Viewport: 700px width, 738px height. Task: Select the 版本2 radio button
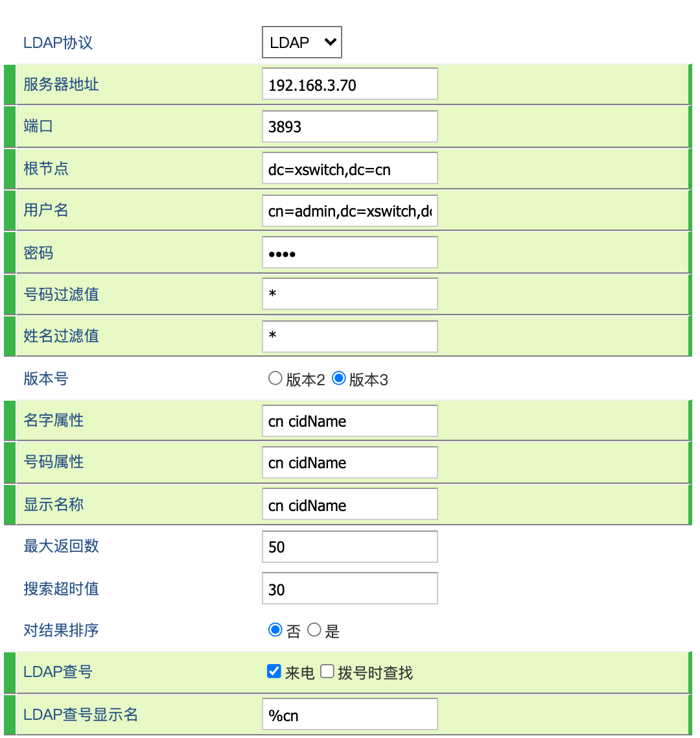[x=275, y=379]
